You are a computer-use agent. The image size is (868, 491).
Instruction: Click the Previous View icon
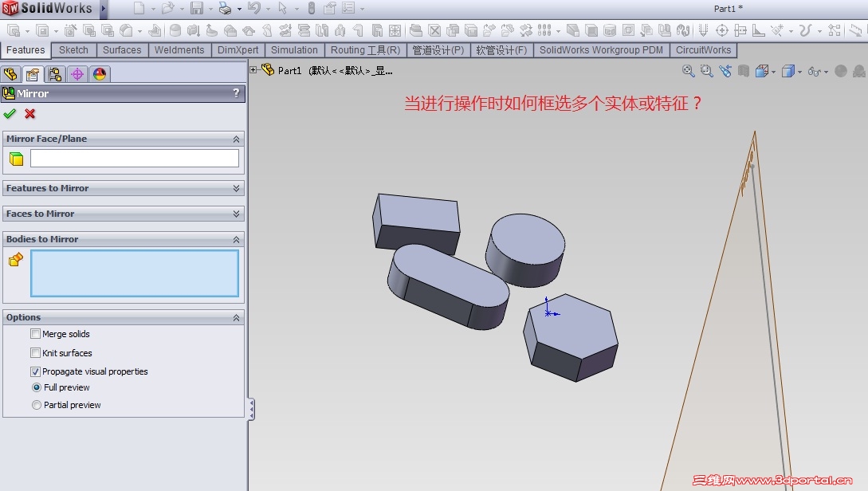(x=725, y=71)
